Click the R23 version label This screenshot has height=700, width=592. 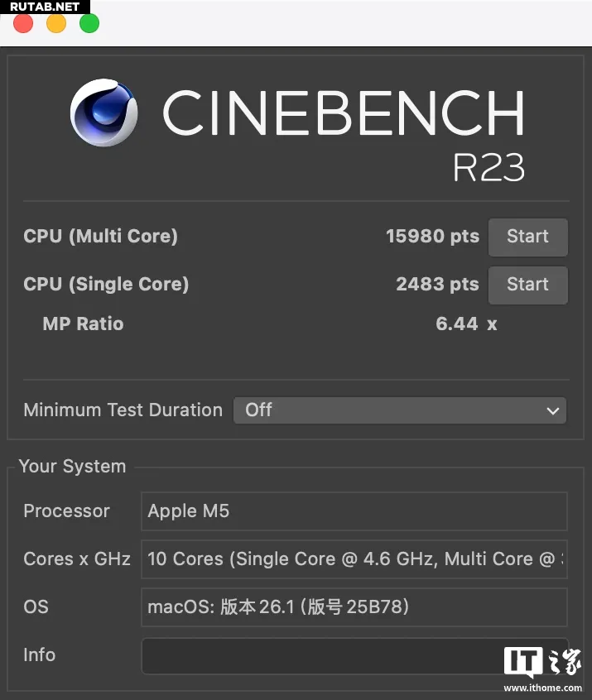tap(489, 168)
